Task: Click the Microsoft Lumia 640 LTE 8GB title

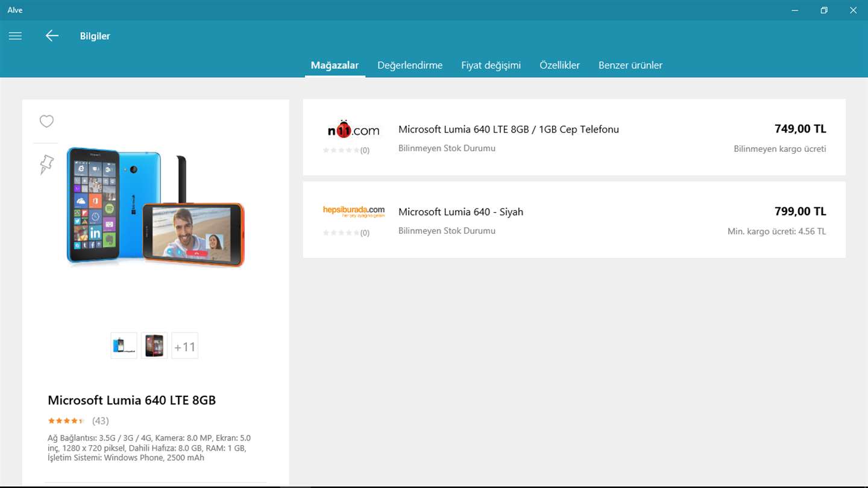Action: pyautogui.click(x=131, y=400)
